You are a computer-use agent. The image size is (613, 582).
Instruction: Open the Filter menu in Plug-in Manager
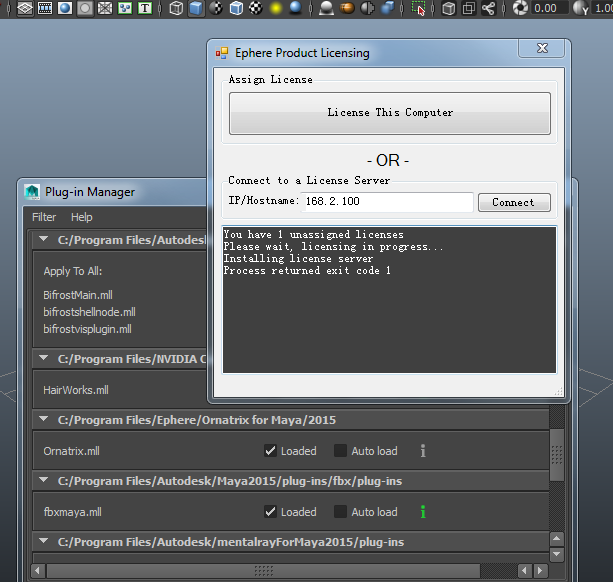click(44, 217)
